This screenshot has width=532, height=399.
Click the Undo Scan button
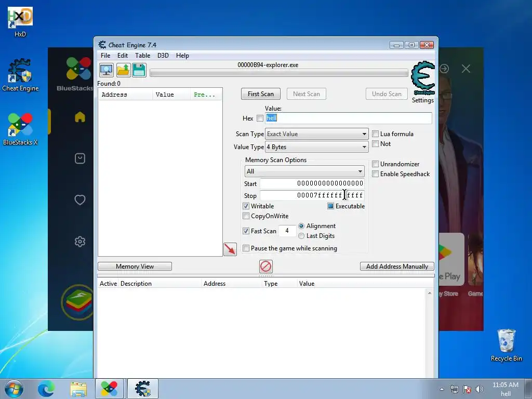387,94
